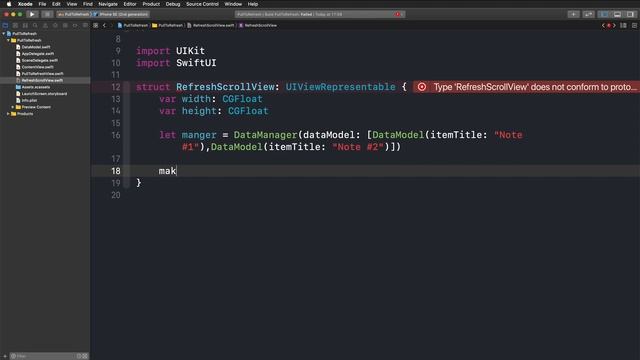Click the add editor split icon
640x360 pixels.
[634, 25]
